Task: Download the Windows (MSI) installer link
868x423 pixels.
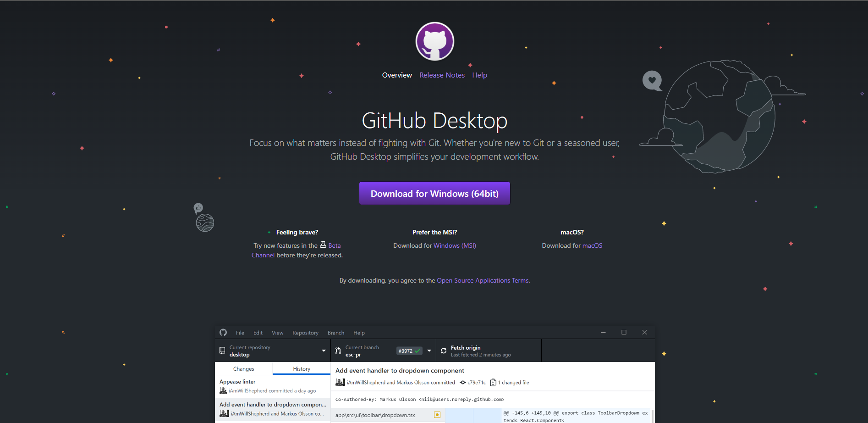Action: [x=455, y=245]
